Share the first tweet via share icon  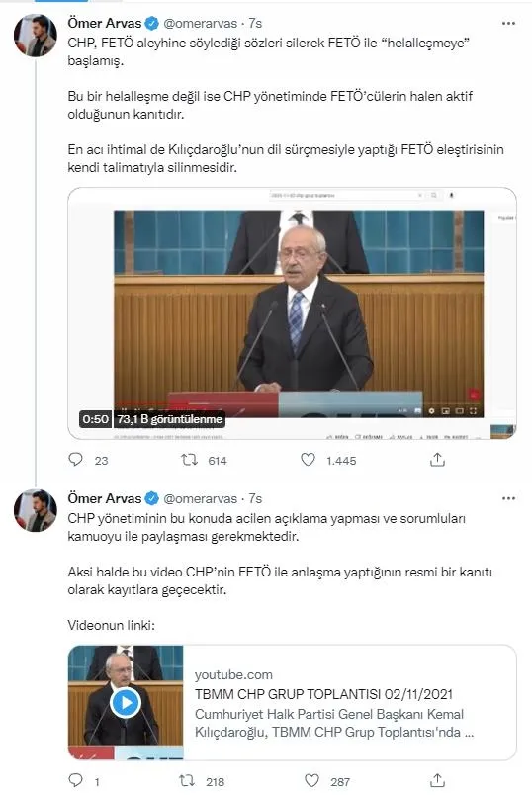tap(437, 460)
